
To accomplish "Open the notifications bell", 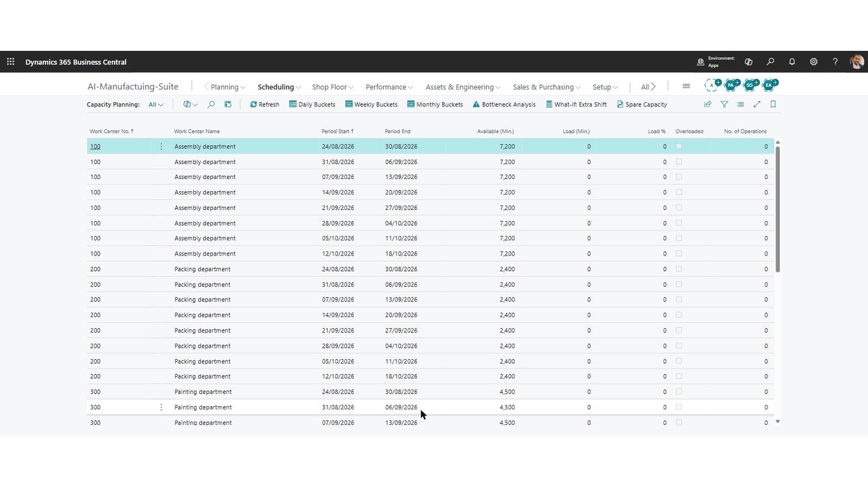I will (x=792, y=62).
